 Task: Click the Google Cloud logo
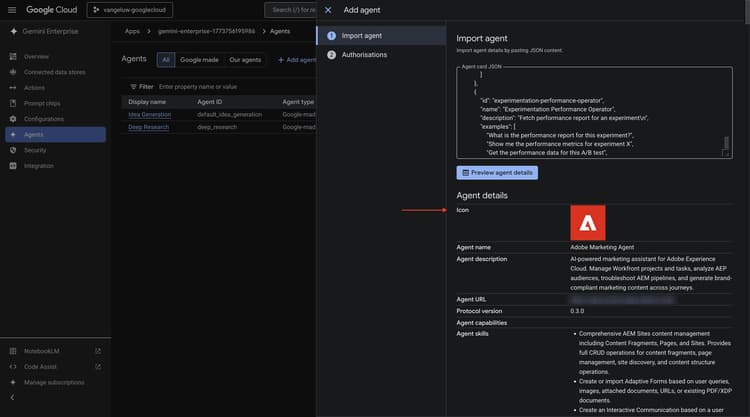pos(51,10)
